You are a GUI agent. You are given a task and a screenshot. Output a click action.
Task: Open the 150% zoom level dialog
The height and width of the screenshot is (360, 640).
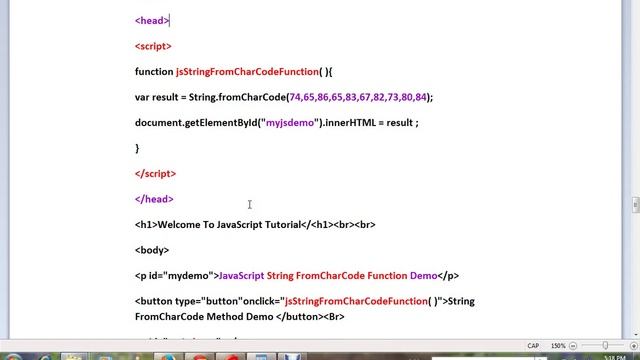558,346
